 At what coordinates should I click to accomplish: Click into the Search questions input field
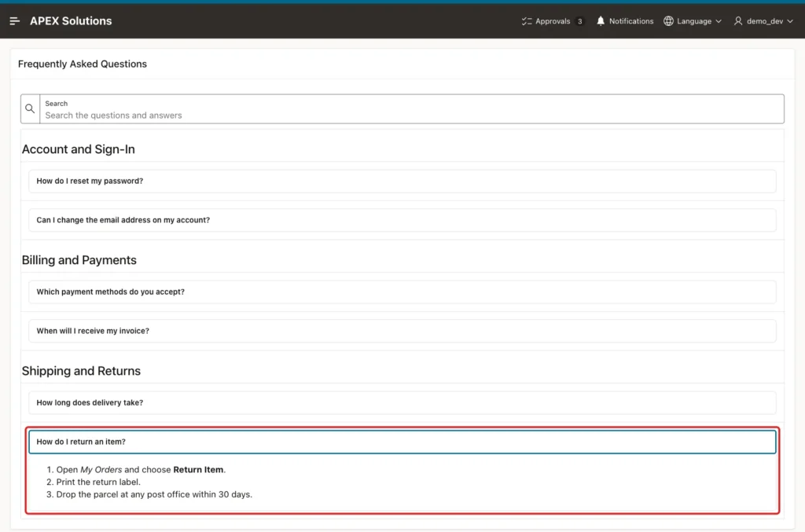pos(412,108)
